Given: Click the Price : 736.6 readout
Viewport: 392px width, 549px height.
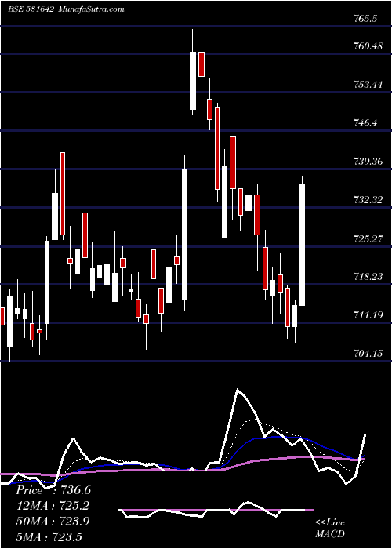Looking at the screenshot, I should 53,490.
